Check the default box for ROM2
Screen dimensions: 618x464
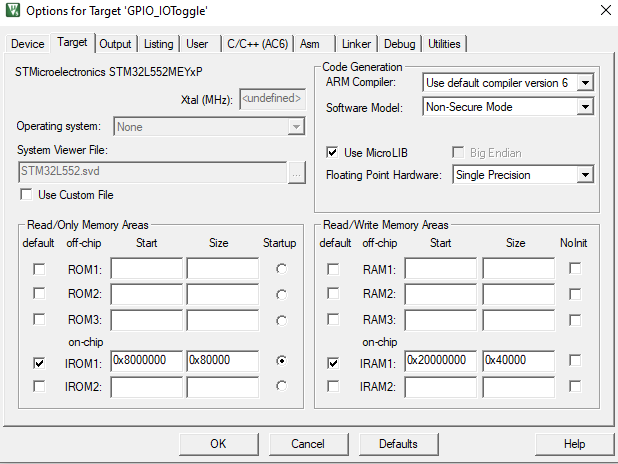coord(39,294)
